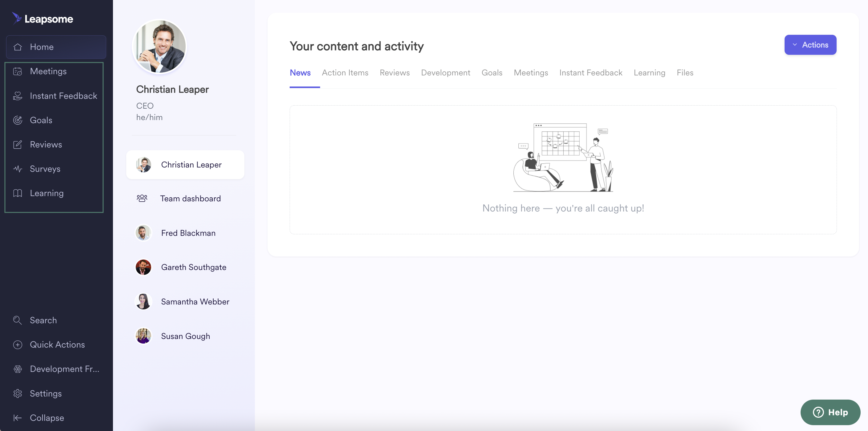
Task: Click the Quick Actions plus icon
Action: tap(18, 345)
